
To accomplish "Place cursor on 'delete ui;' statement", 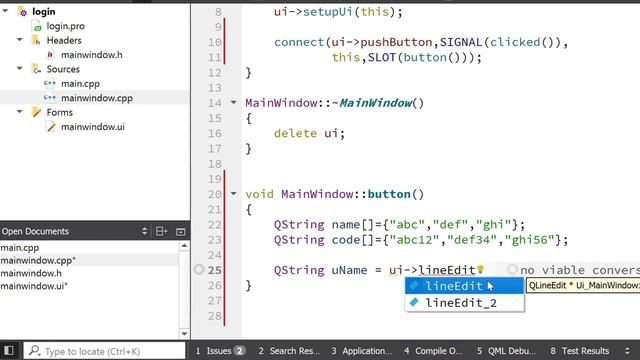I will coord(309,133).
